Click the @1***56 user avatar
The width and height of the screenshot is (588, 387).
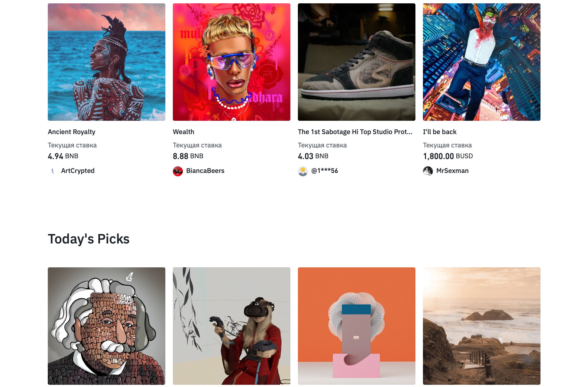point(303,171)
